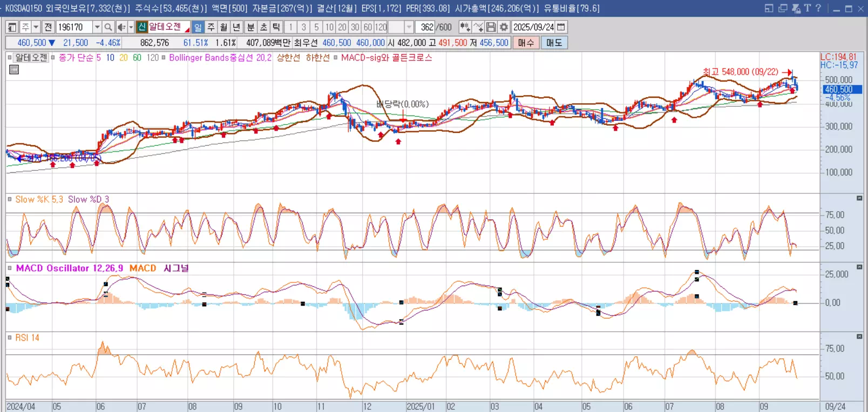The width and height of the screenshot is (868, 412).
Task: Click the 알테오젠 stock name field
Action: pyautogui.click(x=168, y=27)
